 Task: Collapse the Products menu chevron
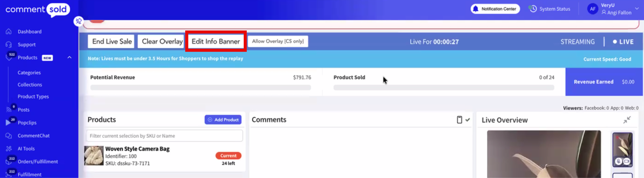[69, 58]
